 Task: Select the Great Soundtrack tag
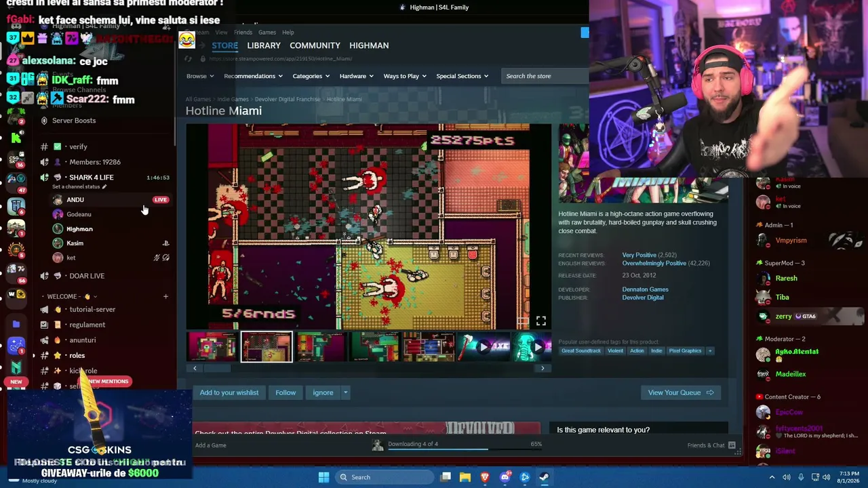pos(581,350)
